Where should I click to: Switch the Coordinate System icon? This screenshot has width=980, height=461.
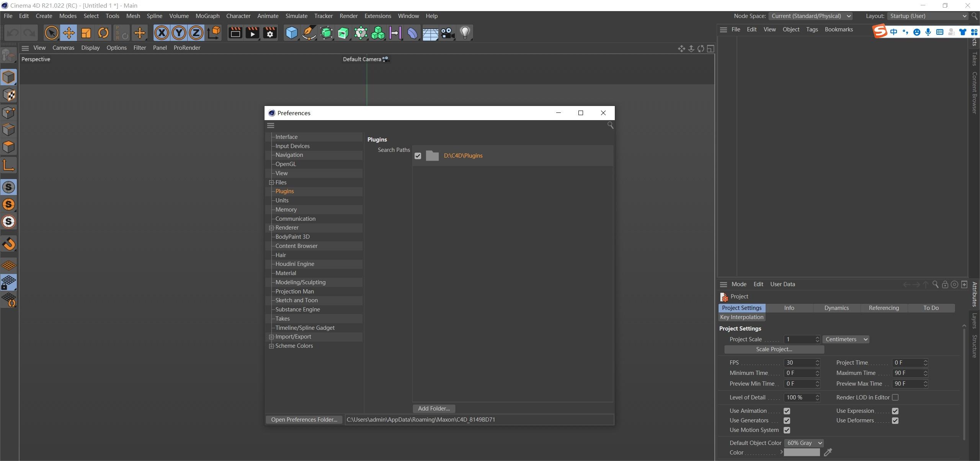tap(214, 33)
